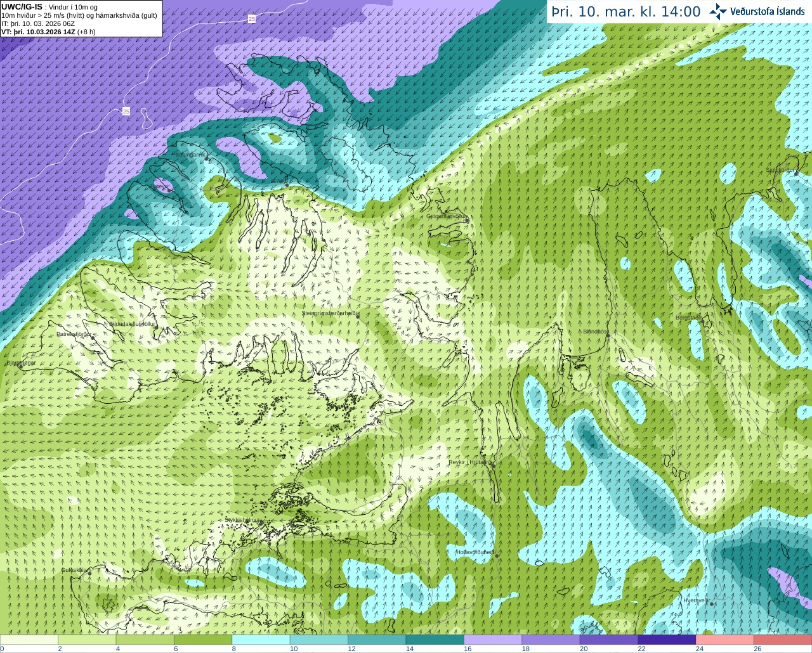The height and width of the screenshot is (653, 812).
Task: Click the VT: þri. 10.03.2026 14Z line
Action: [48, 32]
